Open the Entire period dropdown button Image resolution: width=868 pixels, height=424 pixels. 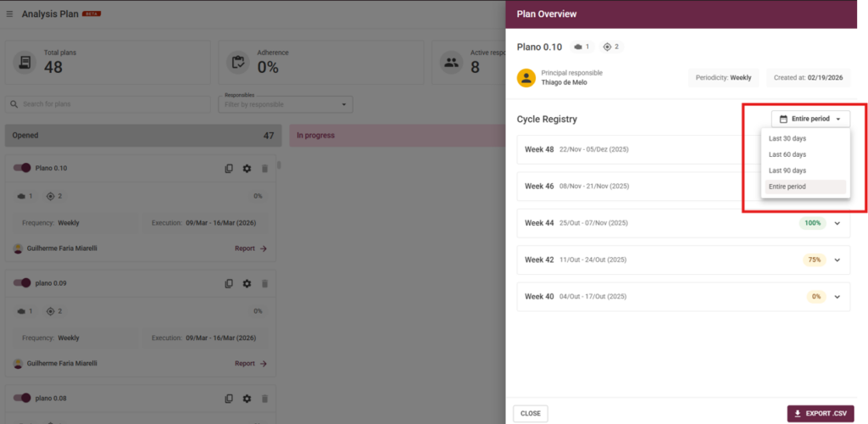(810, 120)
